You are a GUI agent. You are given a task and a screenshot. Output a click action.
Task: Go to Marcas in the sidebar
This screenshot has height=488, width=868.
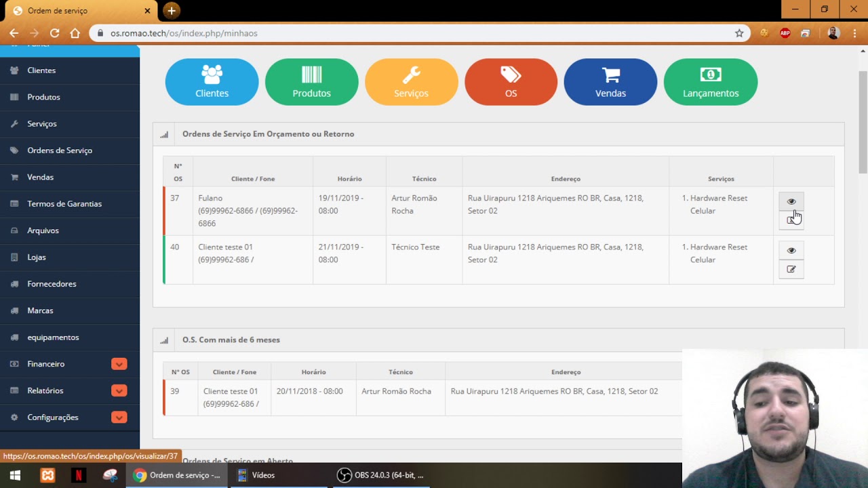click(69, 310)
